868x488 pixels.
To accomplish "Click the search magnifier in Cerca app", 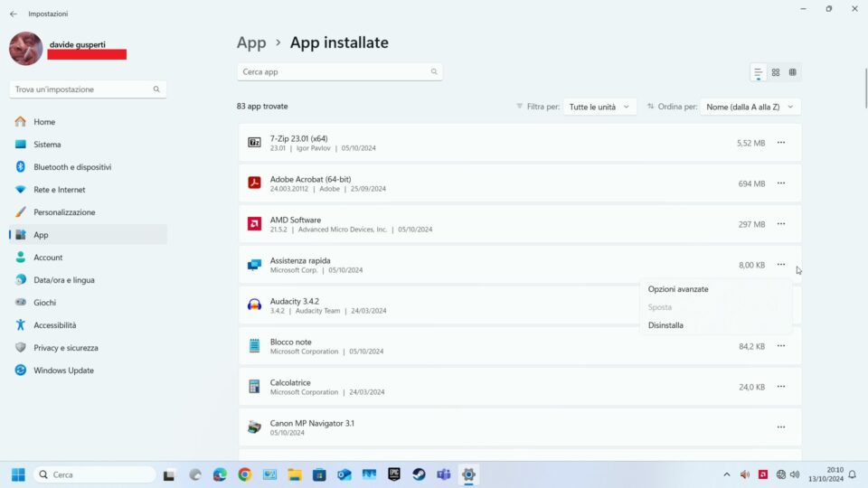I will coord(434,71).
